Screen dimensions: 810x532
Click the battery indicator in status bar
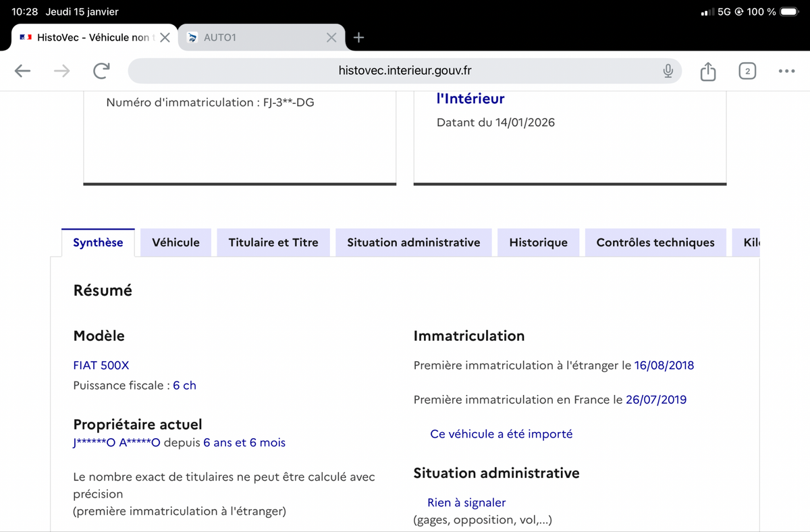[x=788, y=12]
